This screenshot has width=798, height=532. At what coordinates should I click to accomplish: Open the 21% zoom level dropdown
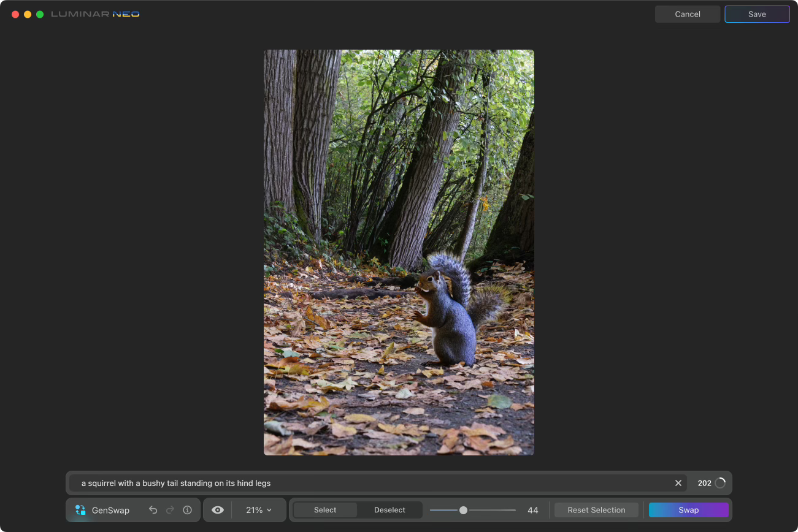coord(259,510)
